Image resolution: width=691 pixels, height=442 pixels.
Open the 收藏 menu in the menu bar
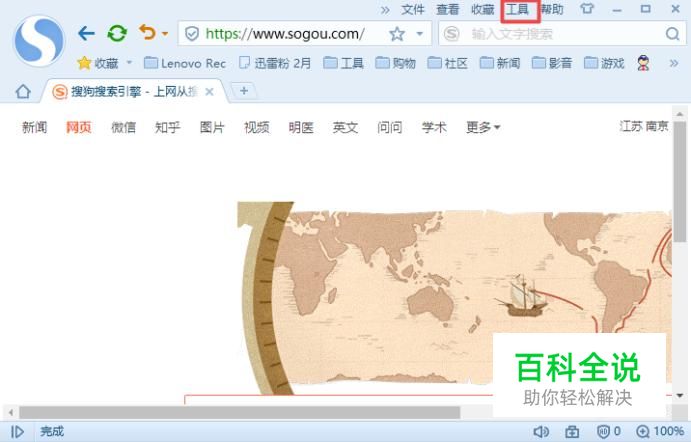click(x=483, y=9)
